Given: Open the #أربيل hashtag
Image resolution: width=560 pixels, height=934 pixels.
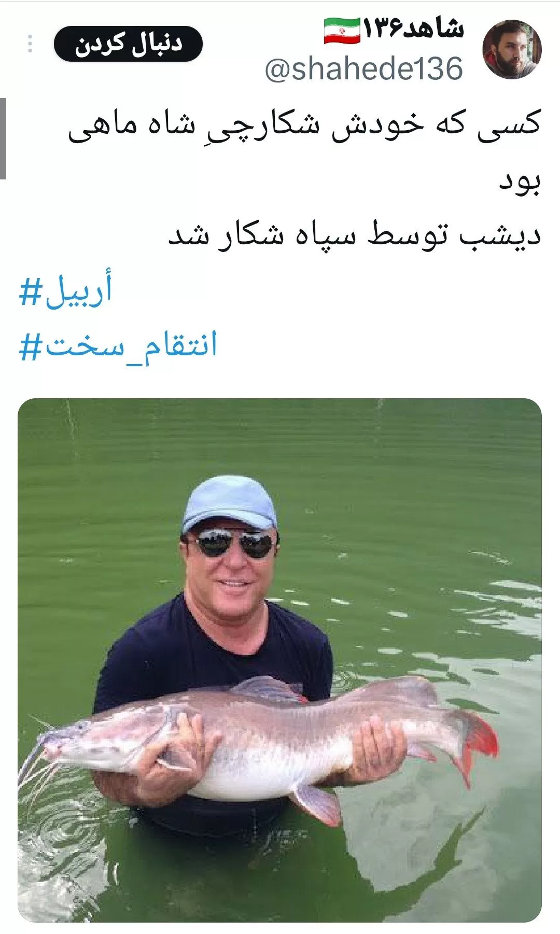Looking at the screenshot, I should 65,290.
